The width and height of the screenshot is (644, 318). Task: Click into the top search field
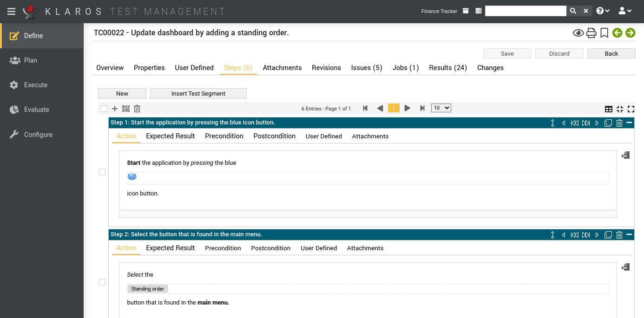point(525,11)
